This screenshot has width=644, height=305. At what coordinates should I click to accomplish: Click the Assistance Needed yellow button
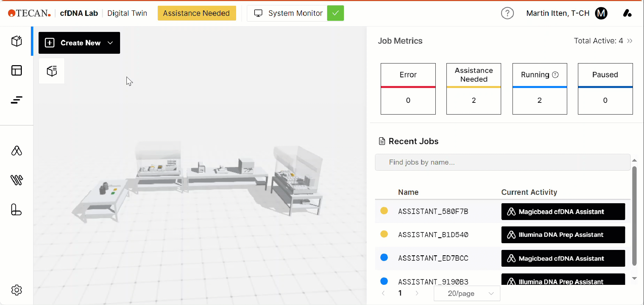tap(197, 13)
